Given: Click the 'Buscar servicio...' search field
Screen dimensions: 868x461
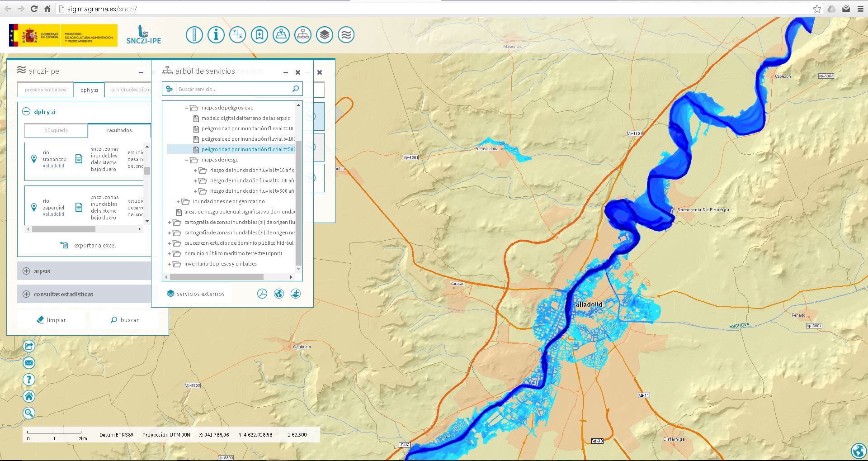Looking at the screenshot, I should click(233, 89).
